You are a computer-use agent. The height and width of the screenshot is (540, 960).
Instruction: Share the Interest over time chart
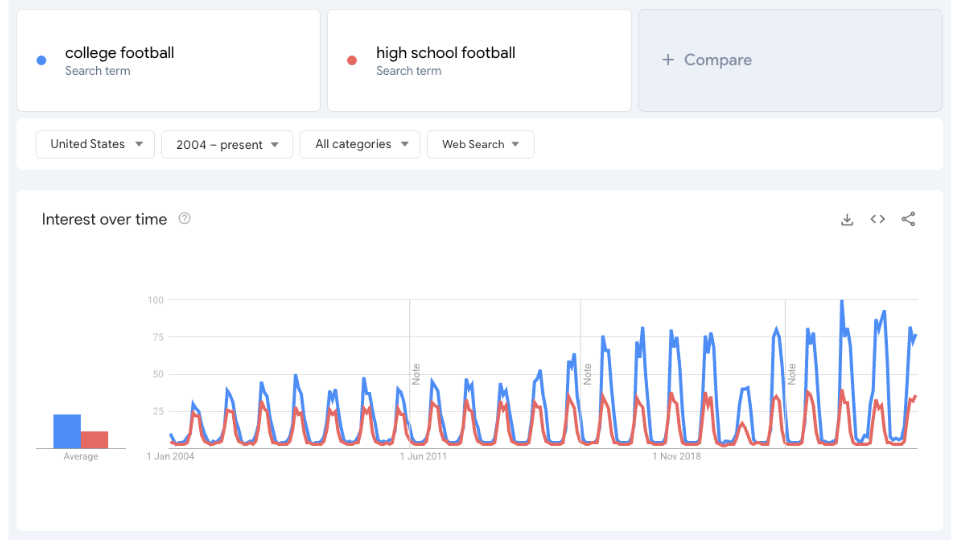point(908,220)
